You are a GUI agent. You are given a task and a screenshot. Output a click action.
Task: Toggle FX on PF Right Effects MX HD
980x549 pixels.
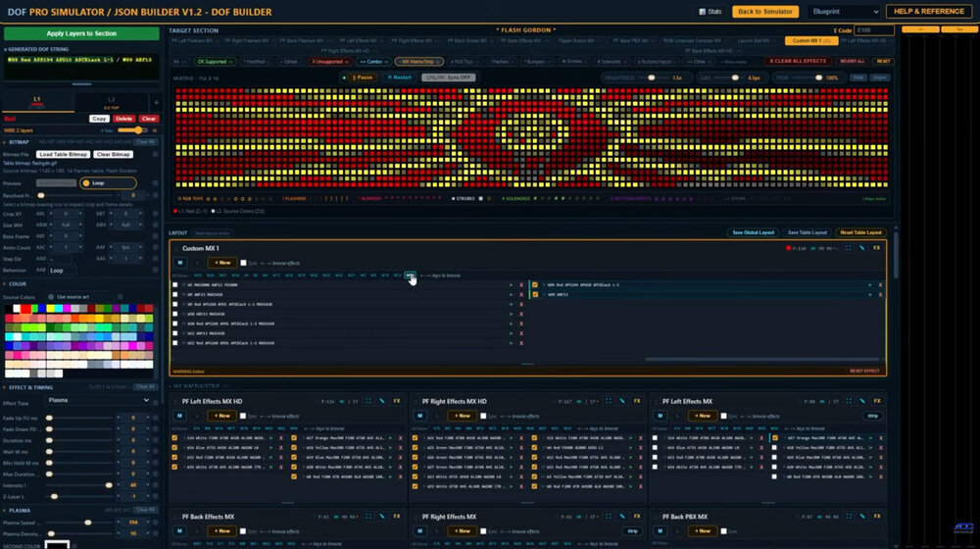coord(637,401)
